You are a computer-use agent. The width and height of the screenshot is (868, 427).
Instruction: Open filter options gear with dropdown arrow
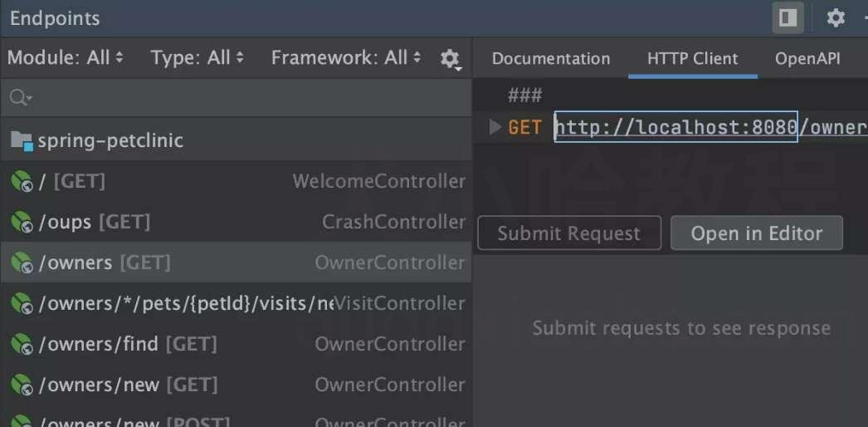(x=451, y=59)
